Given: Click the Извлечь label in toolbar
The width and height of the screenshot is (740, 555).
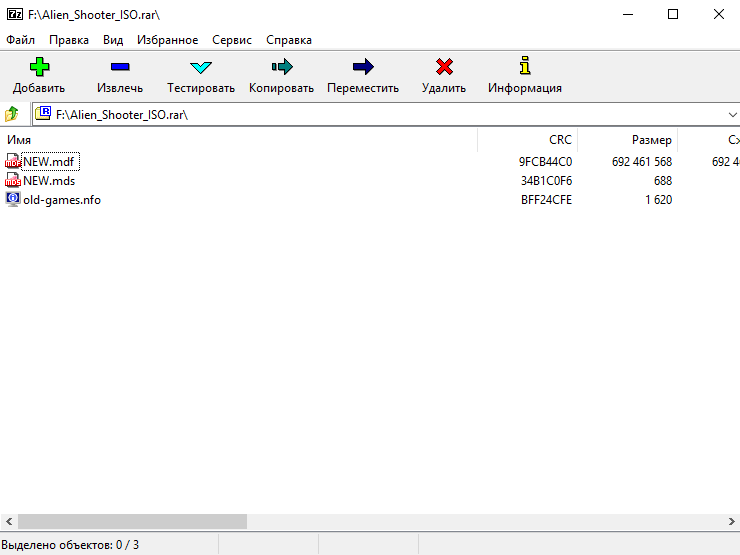Looking at the screenshot, I should point(120,88).
